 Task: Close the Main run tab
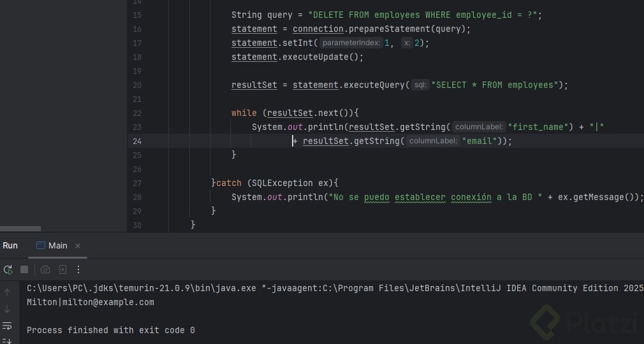[78, 246]
